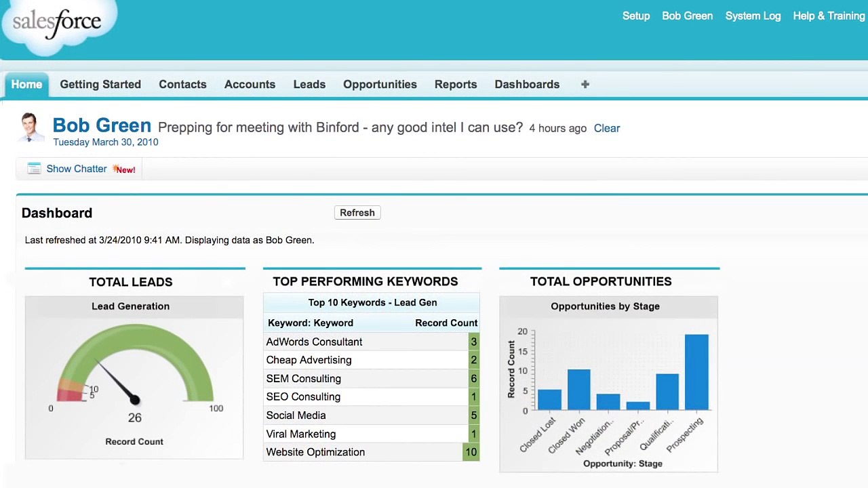Click the Record Count column header
868x488 pixels.
click(446, 323)
